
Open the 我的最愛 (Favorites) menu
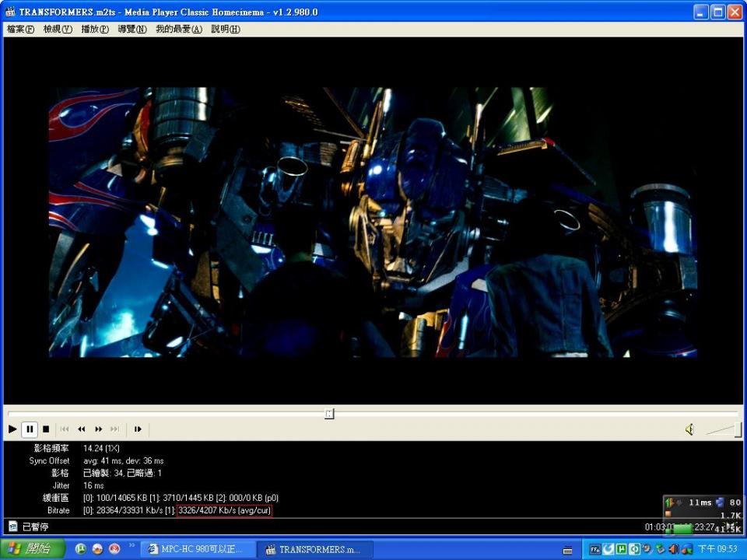click(178, 29)
